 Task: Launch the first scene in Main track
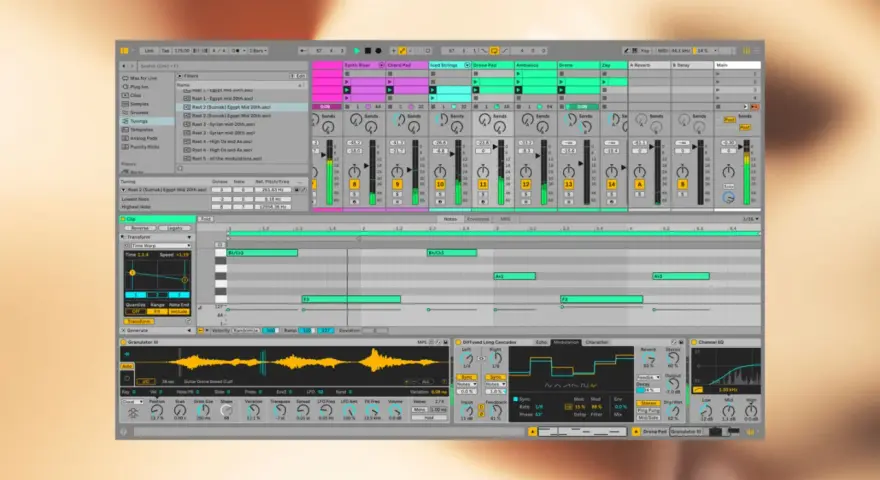pyautogui.click(x=718, y=74)
